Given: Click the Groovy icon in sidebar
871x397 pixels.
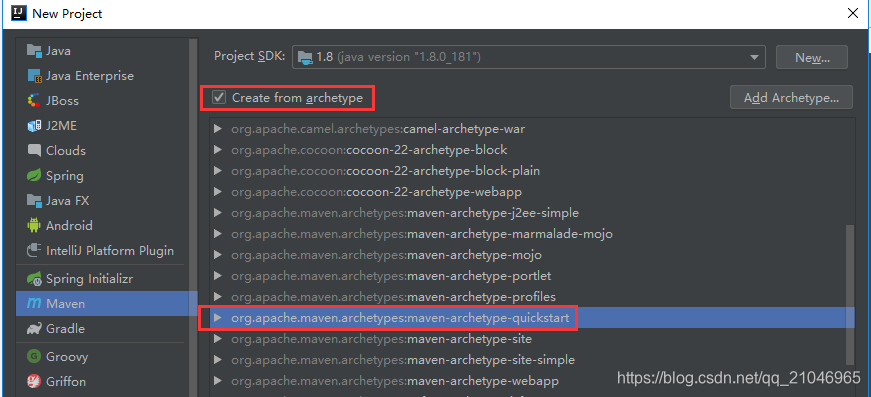Looking at the screenshot, I should coord(34,356).
